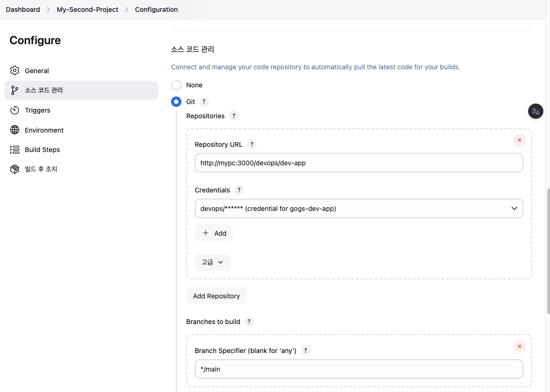This screenshot has width=550, height=392.
Task: Show help for Branches to build
Action: pyautogui.click(x=249, y=322)
